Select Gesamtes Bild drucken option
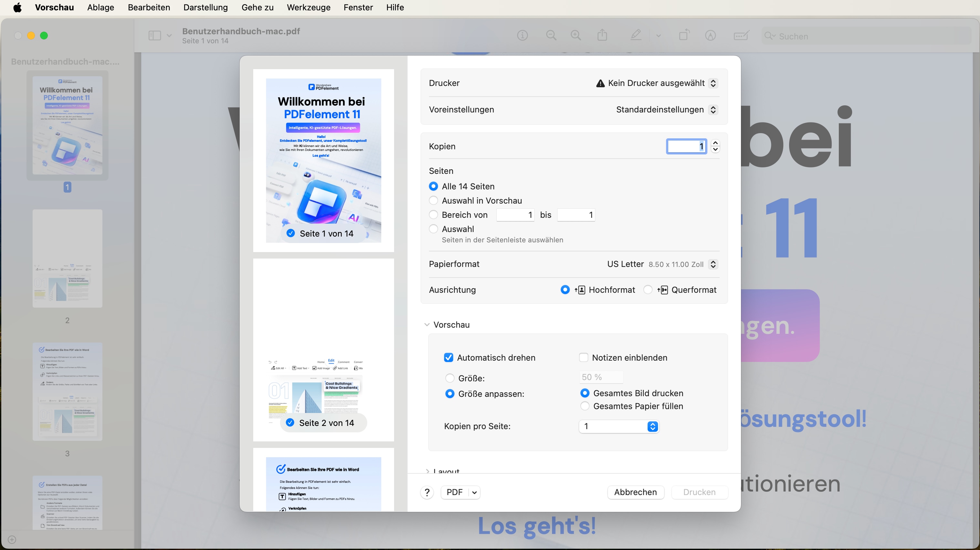The width and height of the screenshot is (980, 550). 585,393
